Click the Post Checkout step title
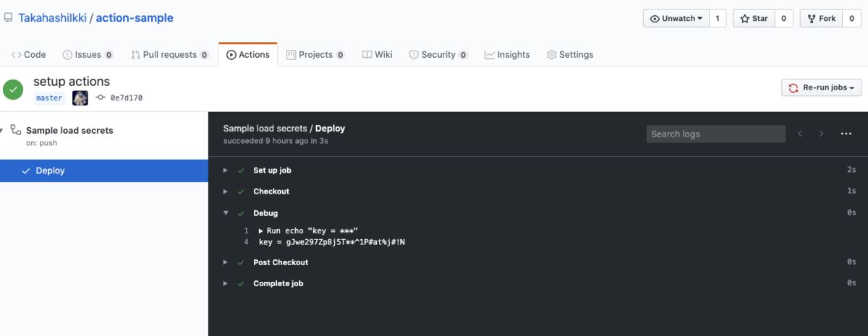Screen dimensions: 868x336 (281, 262)
